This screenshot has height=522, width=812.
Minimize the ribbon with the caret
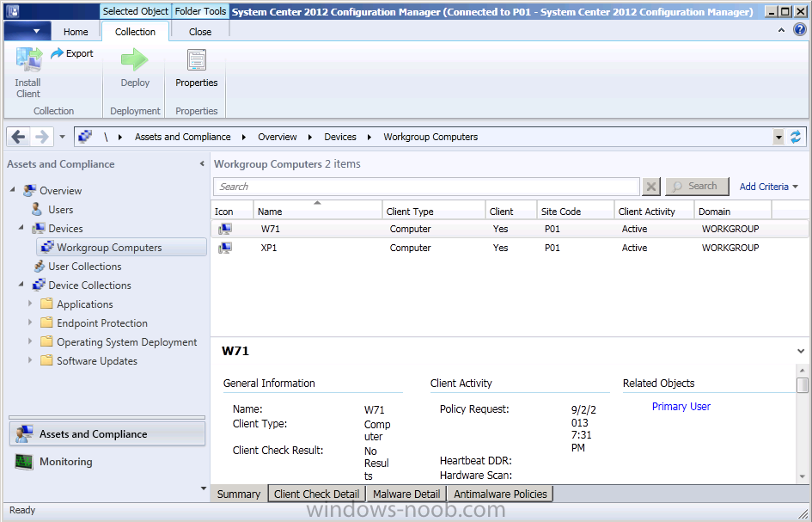pos(781,31)
